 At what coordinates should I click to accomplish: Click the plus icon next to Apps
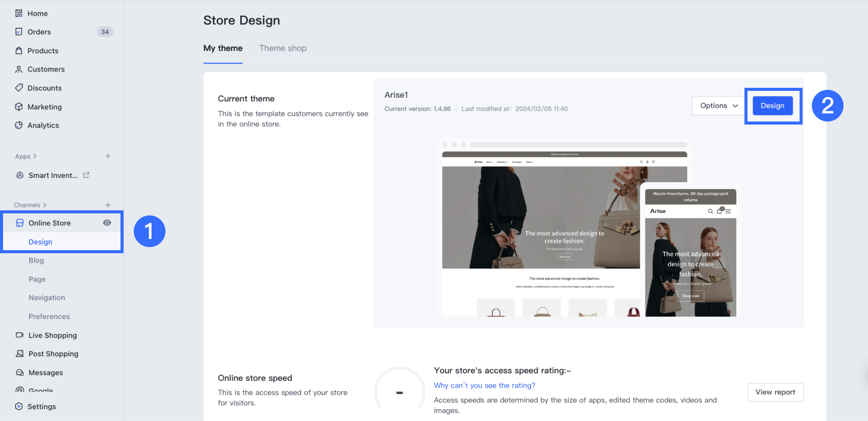pyautogui.click(x=108, y=156)
